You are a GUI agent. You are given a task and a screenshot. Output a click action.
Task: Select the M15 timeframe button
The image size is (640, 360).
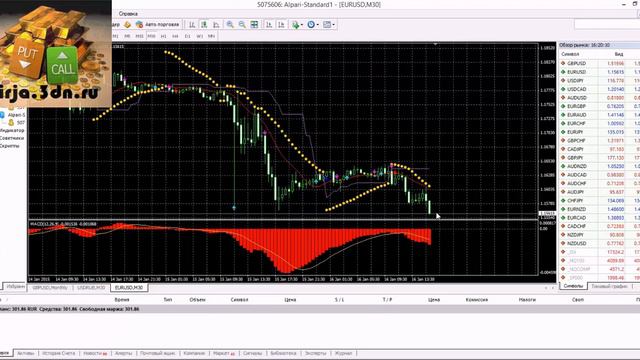coord(139,36)
